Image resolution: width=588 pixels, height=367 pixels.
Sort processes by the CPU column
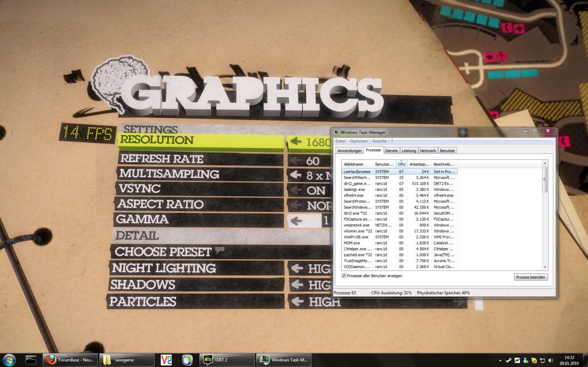[401, 164]
